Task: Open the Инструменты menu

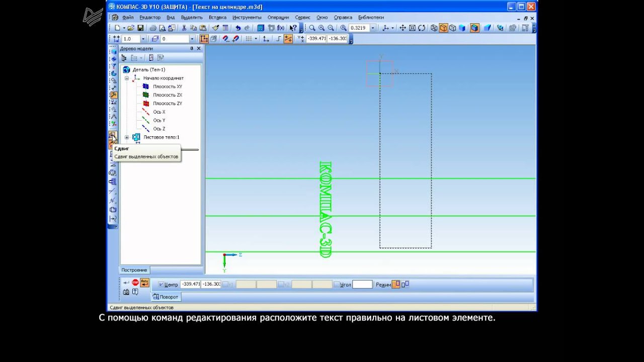Action: tap(247, 18)
